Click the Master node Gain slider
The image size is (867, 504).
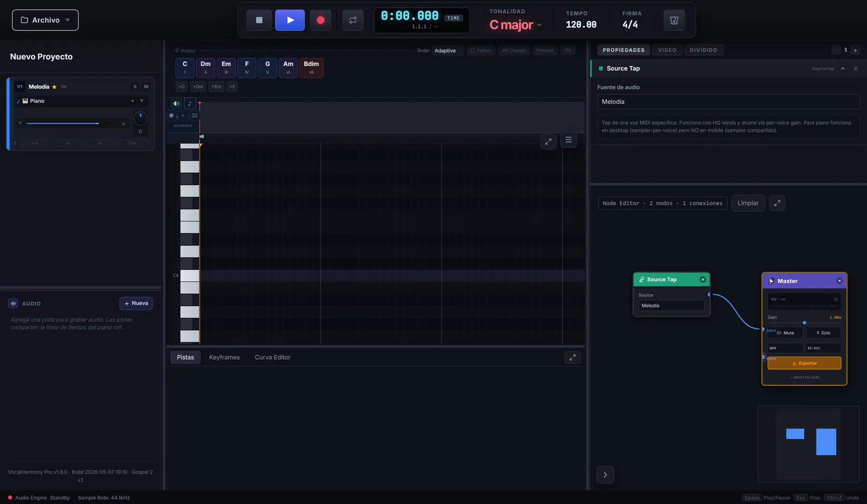click(x=804, y=323)
